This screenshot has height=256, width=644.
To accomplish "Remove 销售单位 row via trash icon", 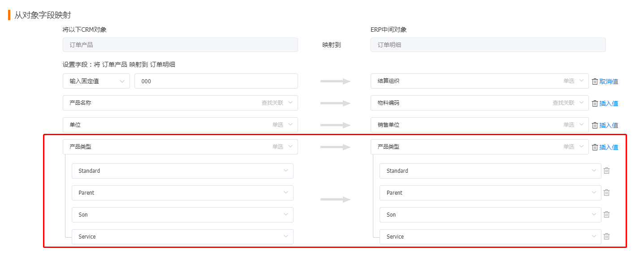I will [x=595, y=125].
